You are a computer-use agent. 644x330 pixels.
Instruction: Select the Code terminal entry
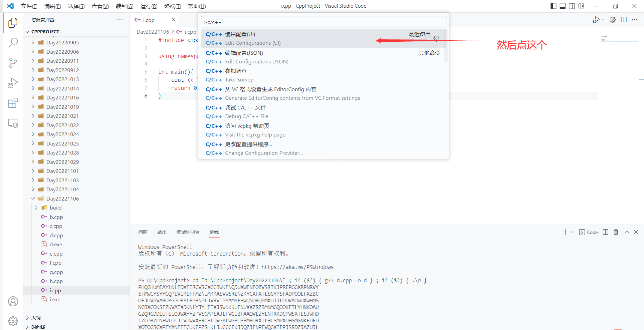588,232
